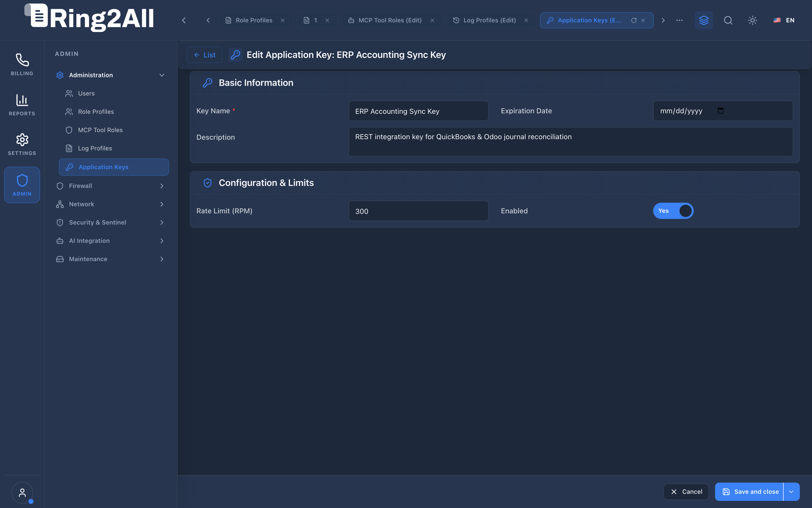Click the Rate Limit (RPM) field
812x508 pixels.
[418, 211]
